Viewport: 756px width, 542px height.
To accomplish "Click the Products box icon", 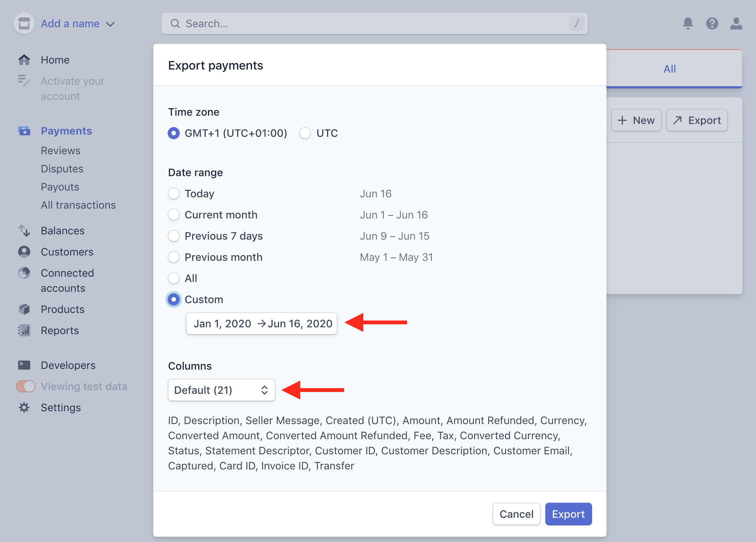I will click(x=24, y=309).
